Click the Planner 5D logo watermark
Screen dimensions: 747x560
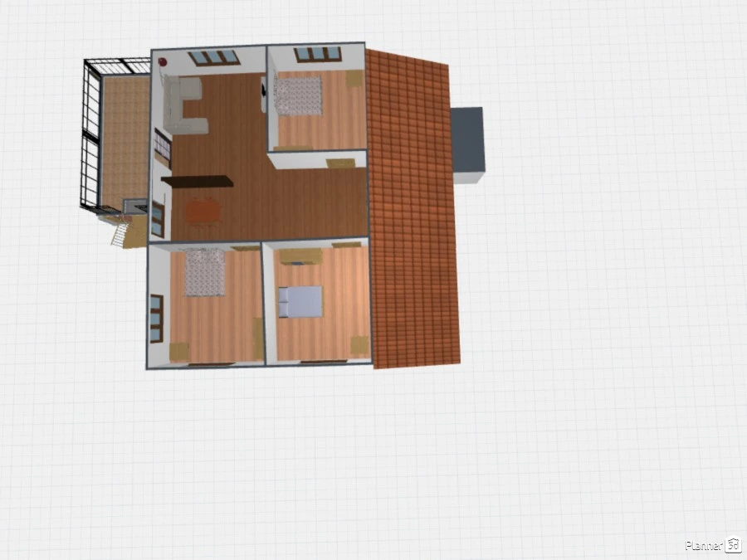(712, 544)
